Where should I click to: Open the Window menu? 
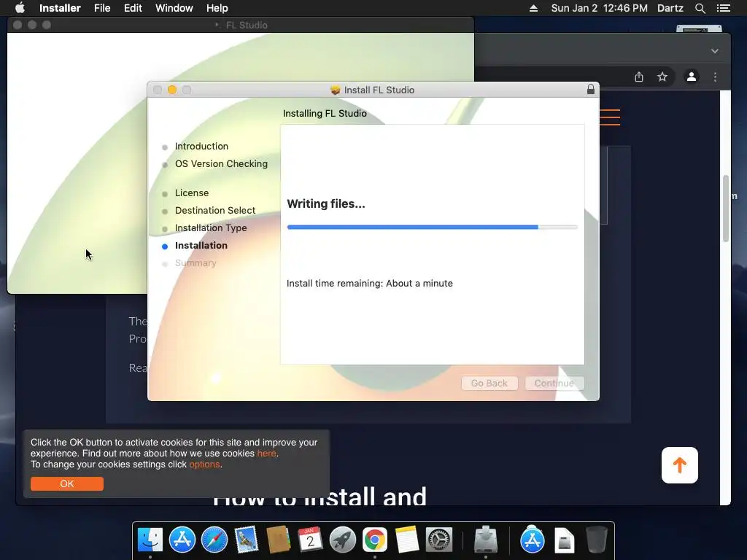(174, 8)
